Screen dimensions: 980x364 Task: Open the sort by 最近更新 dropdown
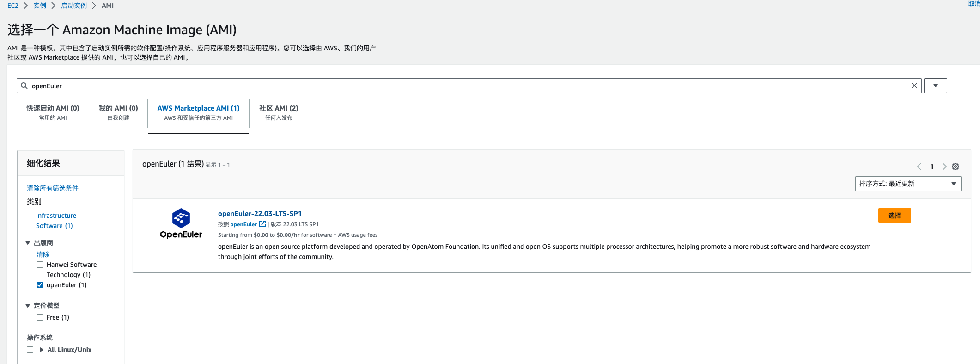(907, 184)
